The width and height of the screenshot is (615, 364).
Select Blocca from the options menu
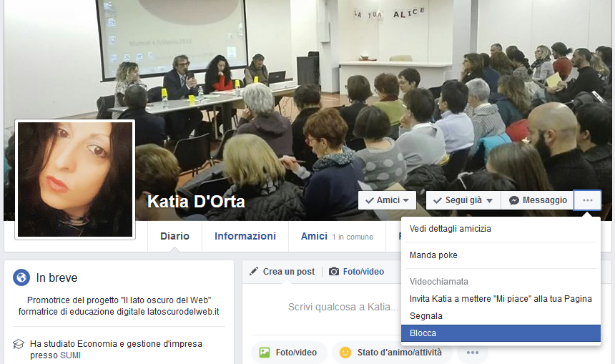[x=501, y=333]
